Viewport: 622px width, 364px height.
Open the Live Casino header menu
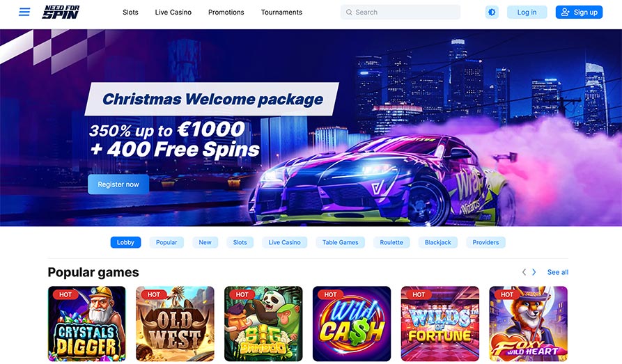[x=173, y=13]
